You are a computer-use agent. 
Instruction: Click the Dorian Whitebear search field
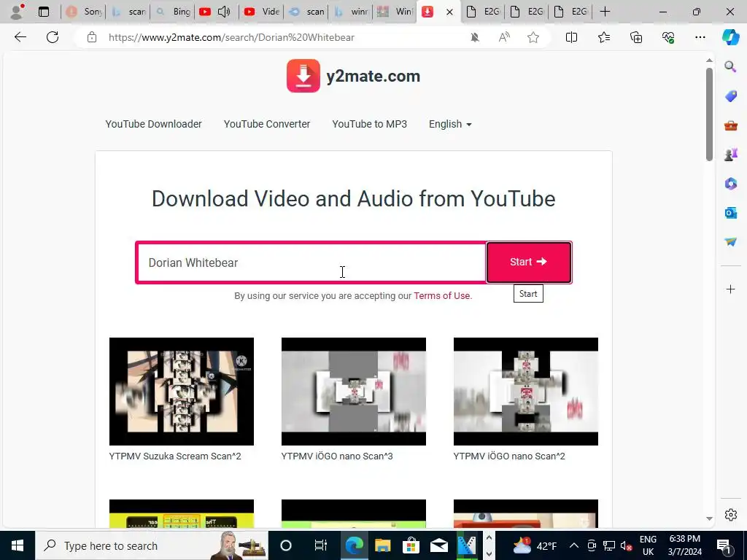[x=311, y=262]
